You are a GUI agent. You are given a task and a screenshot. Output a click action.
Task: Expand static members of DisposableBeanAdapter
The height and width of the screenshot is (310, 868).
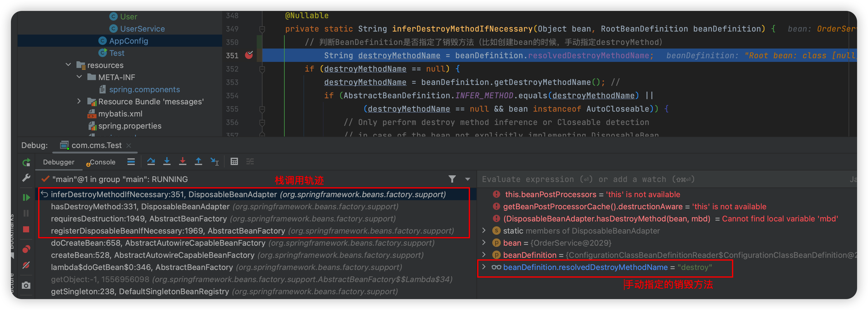pos(484,231)
